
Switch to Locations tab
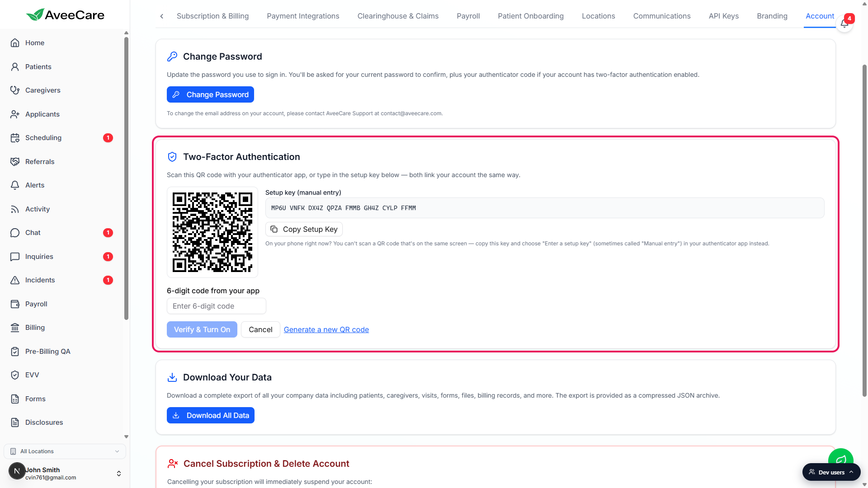pyautogui.click(x=598, y=16)
